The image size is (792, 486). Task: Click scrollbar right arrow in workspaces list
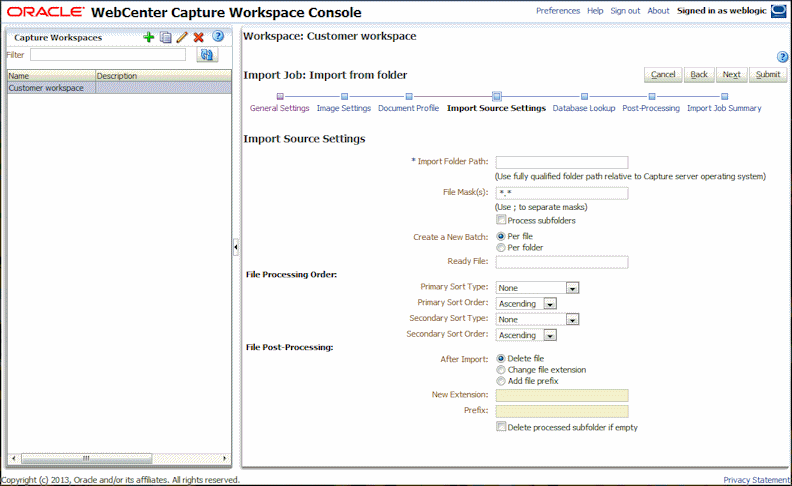click(225, 458)
